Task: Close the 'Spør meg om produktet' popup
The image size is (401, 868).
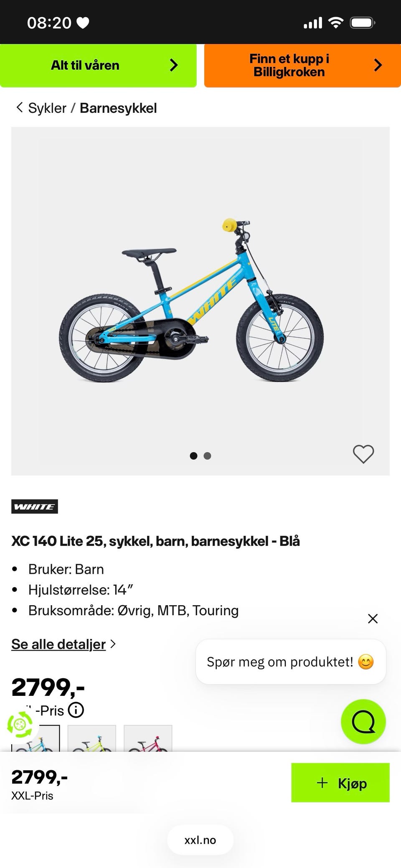Action: 373,619
